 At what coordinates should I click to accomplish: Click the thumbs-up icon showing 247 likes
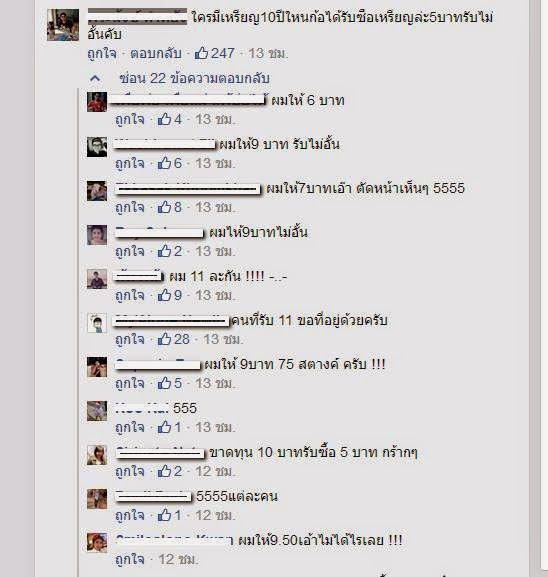201,53
